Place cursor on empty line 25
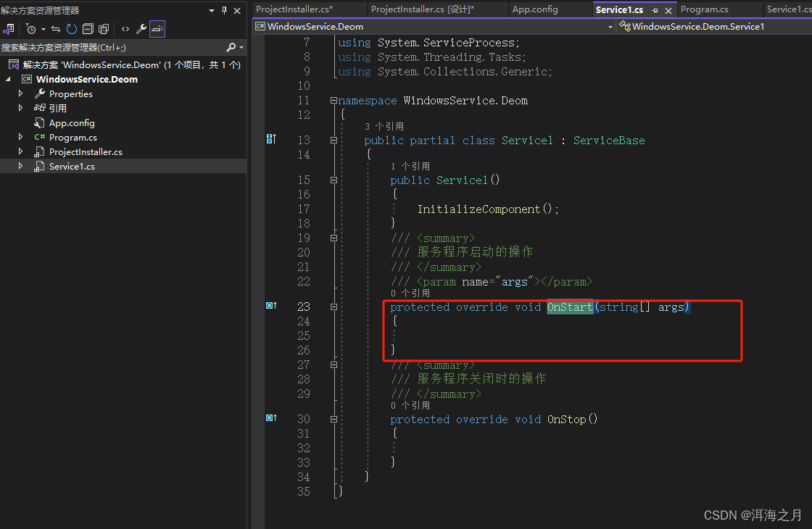This screenshot has width=812, height=529. click(518, 336)
